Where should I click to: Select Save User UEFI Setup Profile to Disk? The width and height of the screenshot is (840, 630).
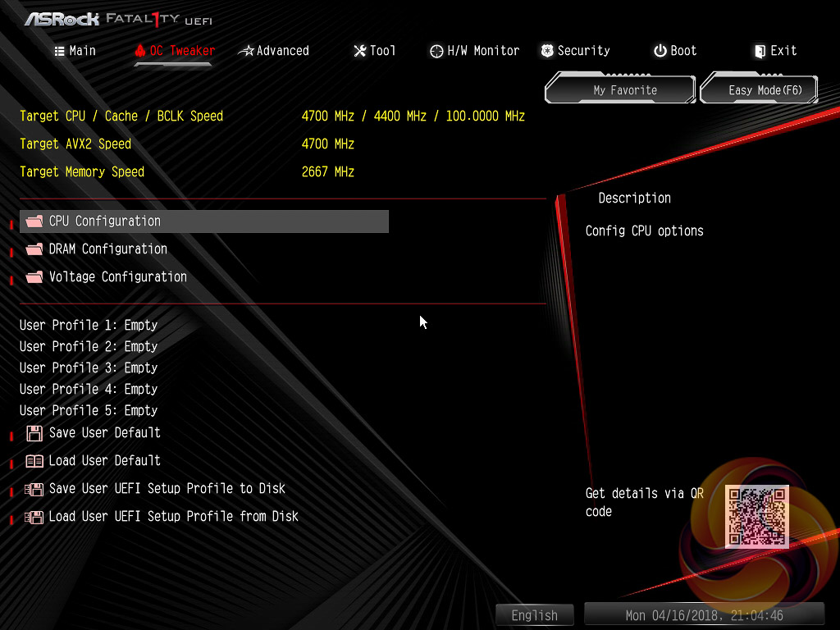[167, 489]
